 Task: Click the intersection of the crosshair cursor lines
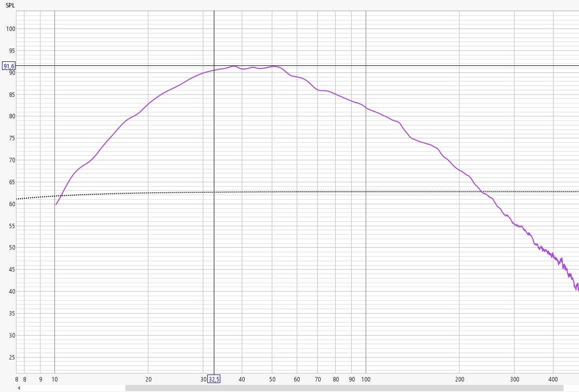pyautogui.click(x=214, y=66)
